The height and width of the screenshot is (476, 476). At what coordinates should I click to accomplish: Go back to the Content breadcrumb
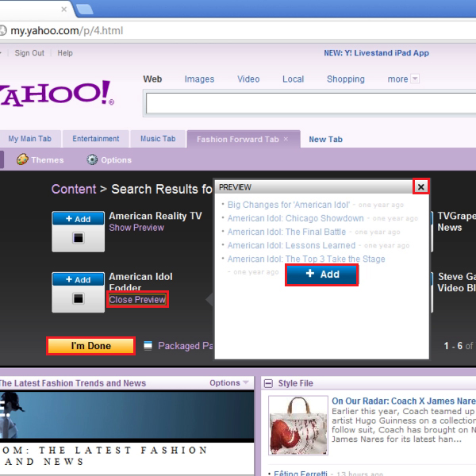point(74,189)
